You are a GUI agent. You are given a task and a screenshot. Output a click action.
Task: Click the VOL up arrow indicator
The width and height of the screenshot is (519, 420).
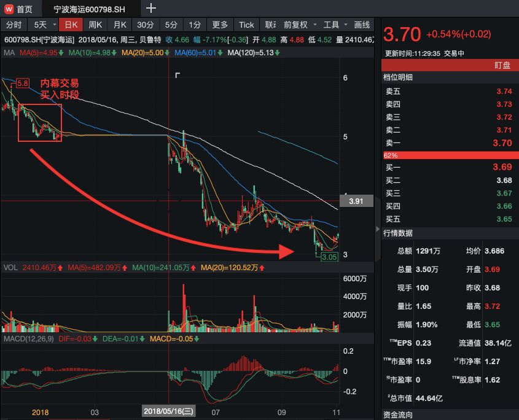point(60,268)
